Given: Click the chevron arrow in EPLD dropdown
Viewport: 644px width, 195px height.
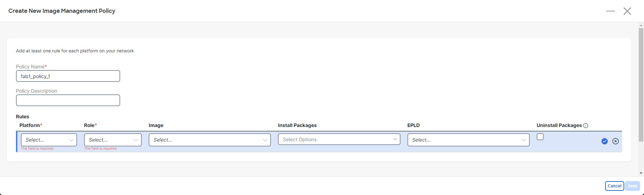Looking at the screenshot, I should pos(523,140).
